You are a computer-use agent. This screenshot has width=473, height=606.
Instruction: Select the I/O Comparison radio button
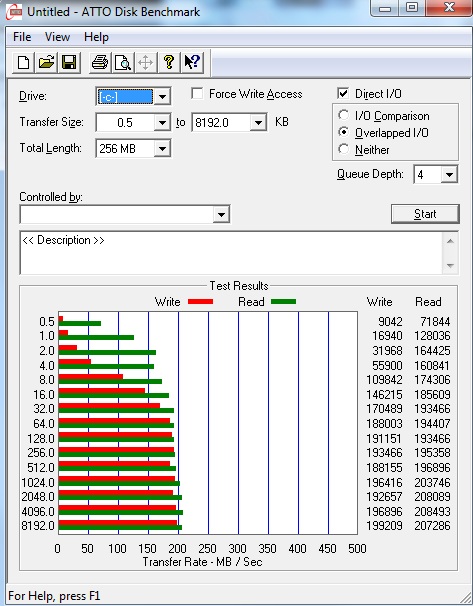pyautogui.click(x=343, y=115)
